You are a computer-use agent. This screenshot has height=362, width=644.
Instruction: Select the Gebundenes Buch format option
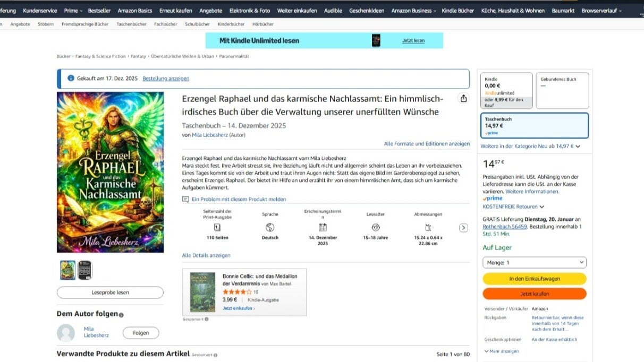[562, 91]
